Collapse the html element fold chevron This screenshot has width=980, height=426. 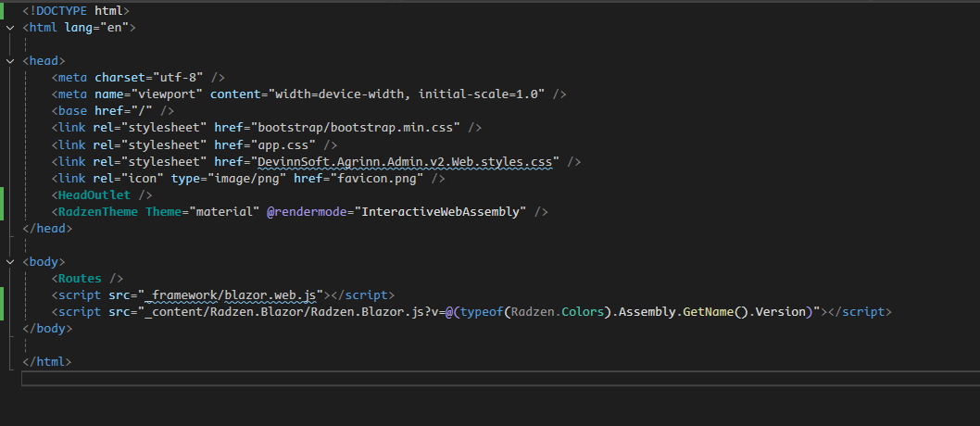click(10, 28)
